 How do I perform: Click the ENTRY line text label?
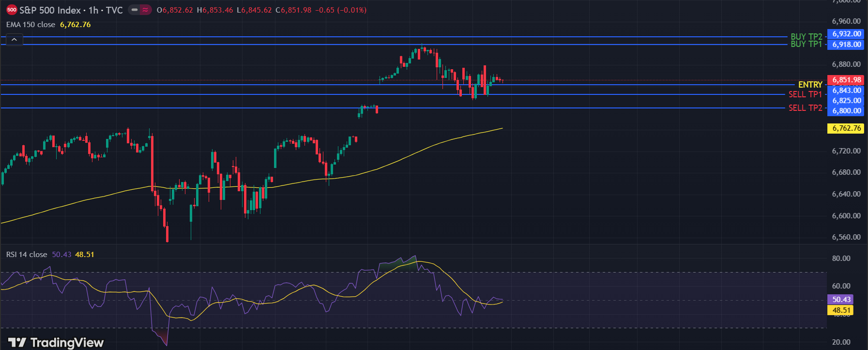coord(810,85)
